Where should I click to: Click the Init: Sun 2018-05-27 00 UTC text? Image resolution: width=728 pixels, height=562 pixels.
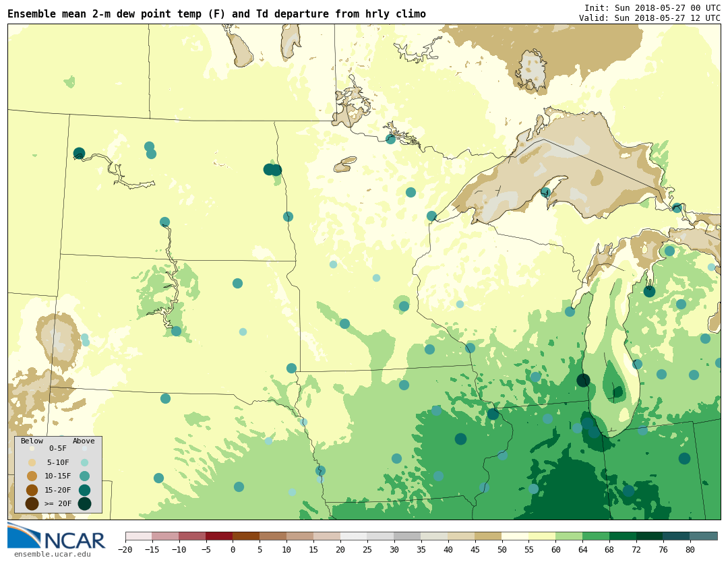(653, 8)
